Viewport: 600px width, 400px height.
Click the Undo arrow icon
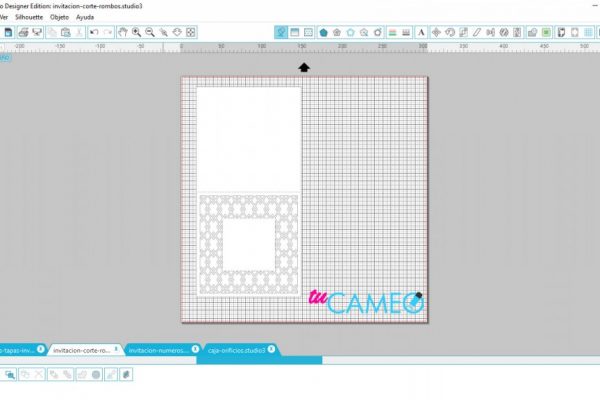(x=94, y=33)
